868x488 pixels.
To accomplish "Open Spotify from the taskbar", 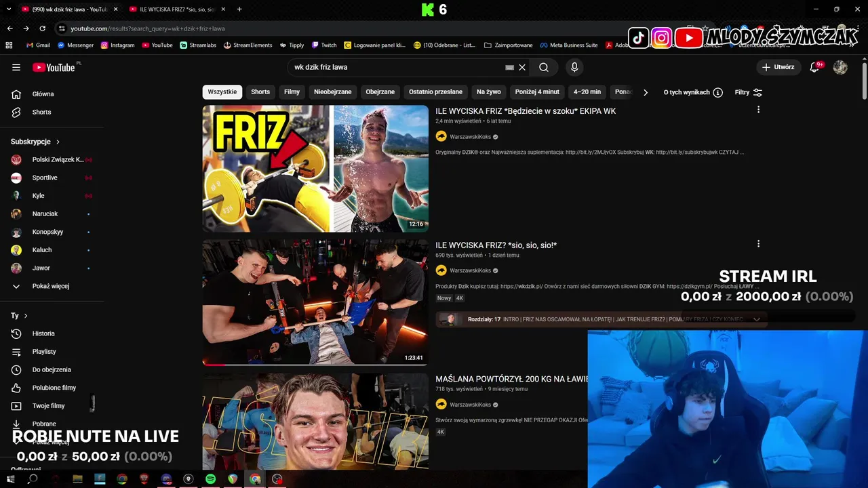I will click(x=210, y=479).
